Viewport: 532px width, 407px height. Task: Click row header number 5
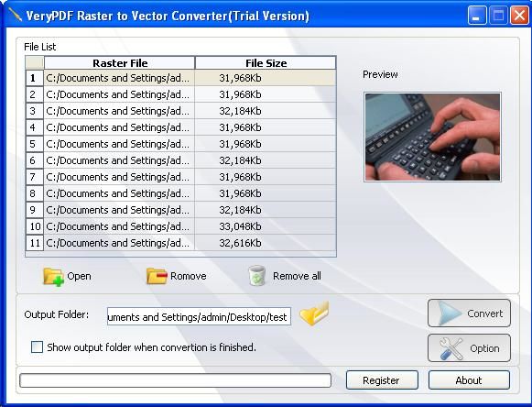point(35,144)
